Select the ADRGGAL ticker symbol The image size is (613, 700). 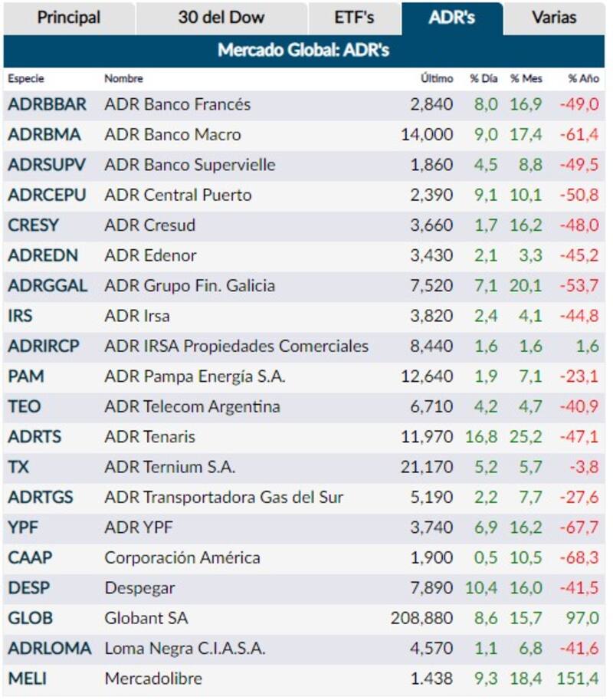coord(48,286)
